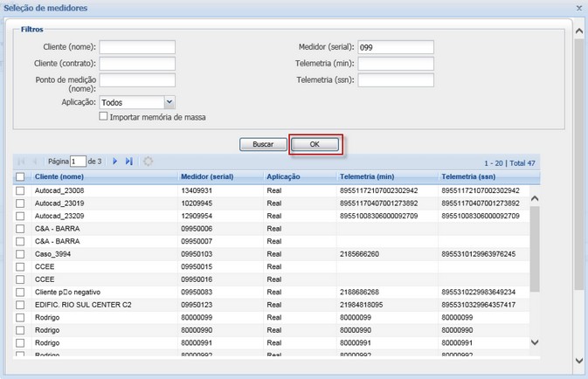588x379 pixels.
Task: Enable Importar memória de massa checkbox
Action: click(x=104, y=116)
